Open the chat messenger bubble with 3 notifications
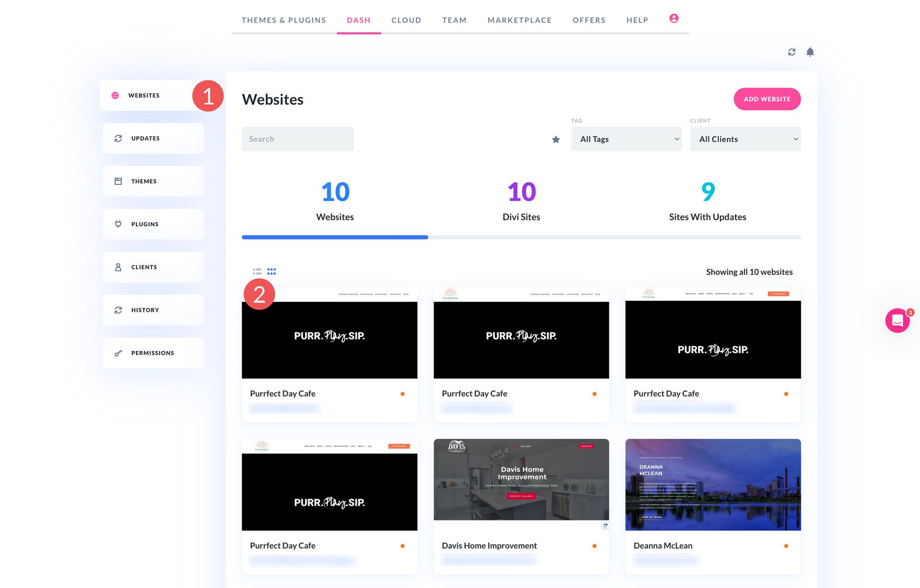Viewport: 920px width, 588px height. coord(898,320)
